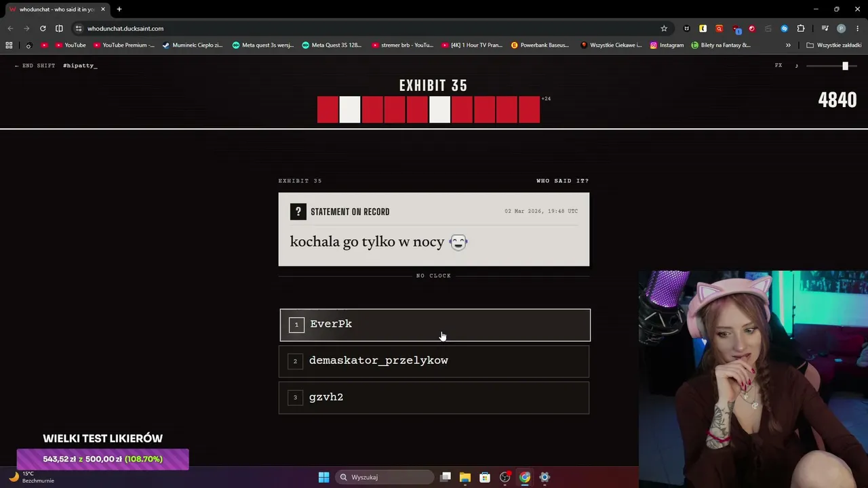Open the weather widget showing 15°C
Viewport: 868px width, 488px height.
click(x=31, y=477)
